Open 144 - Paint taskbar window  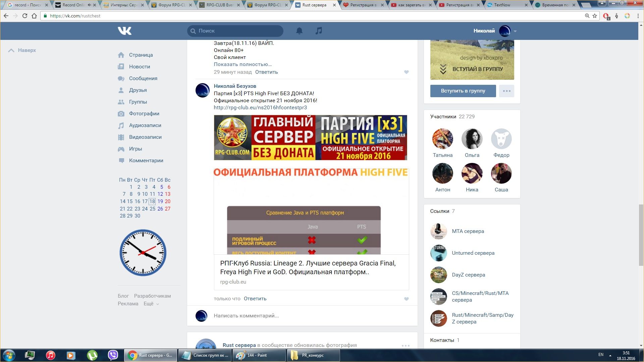coord(260,355)
